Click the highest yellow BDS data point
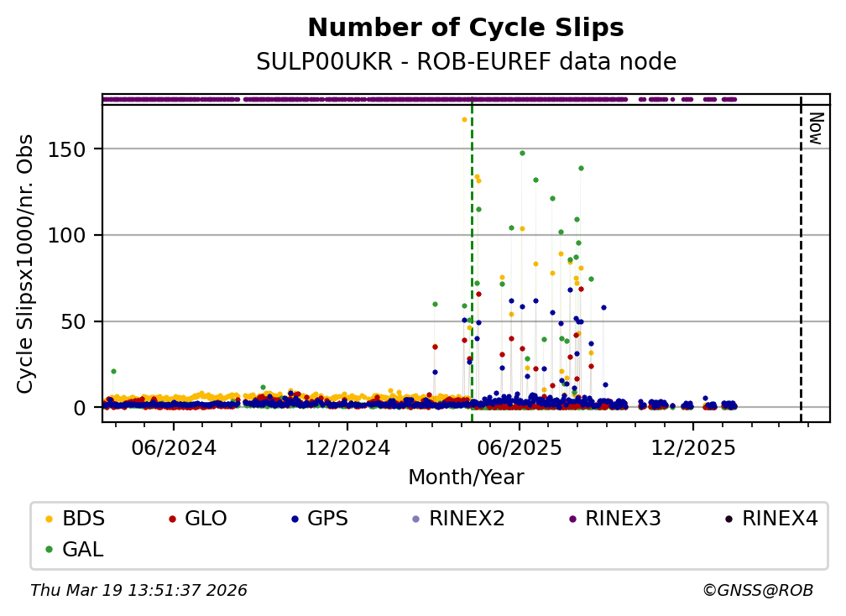846x616 pixels. tap(464, 120)
